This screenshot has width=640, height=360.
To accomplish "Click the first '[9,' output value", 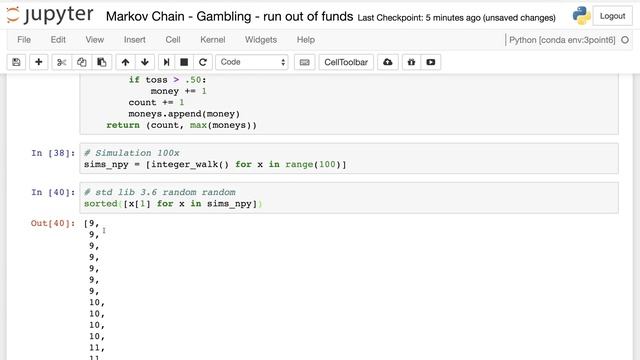I will [x=92, y=223].
